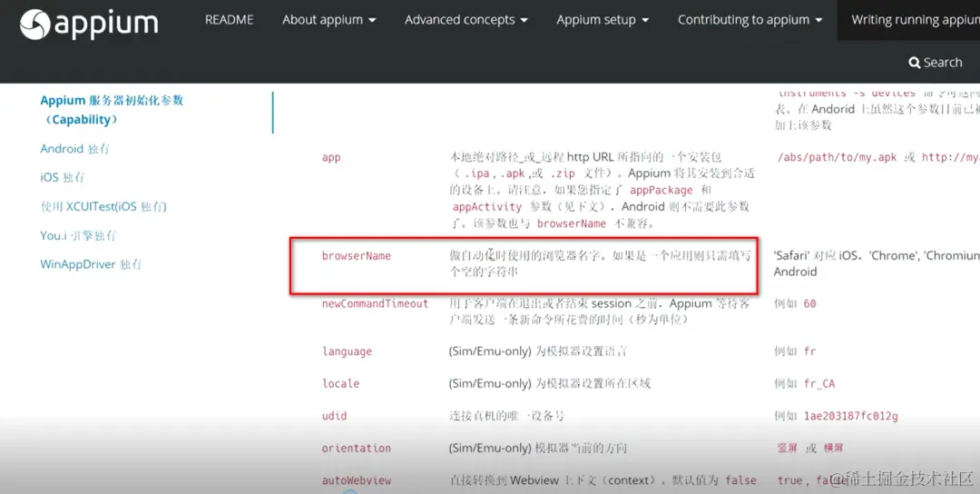
Task: Open 使用 XCUITest(iOS 独有) sidebar link
Action: [103, 206]
